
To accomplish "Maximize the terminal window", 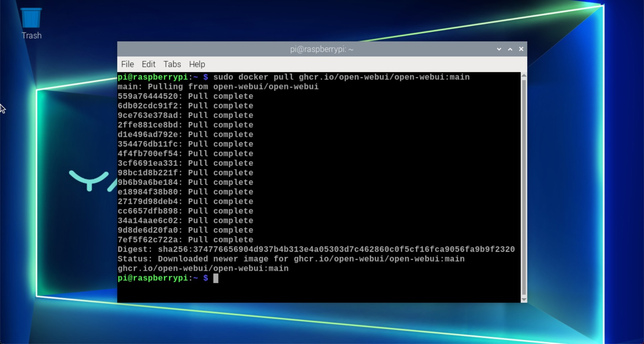I will [510, 49].
